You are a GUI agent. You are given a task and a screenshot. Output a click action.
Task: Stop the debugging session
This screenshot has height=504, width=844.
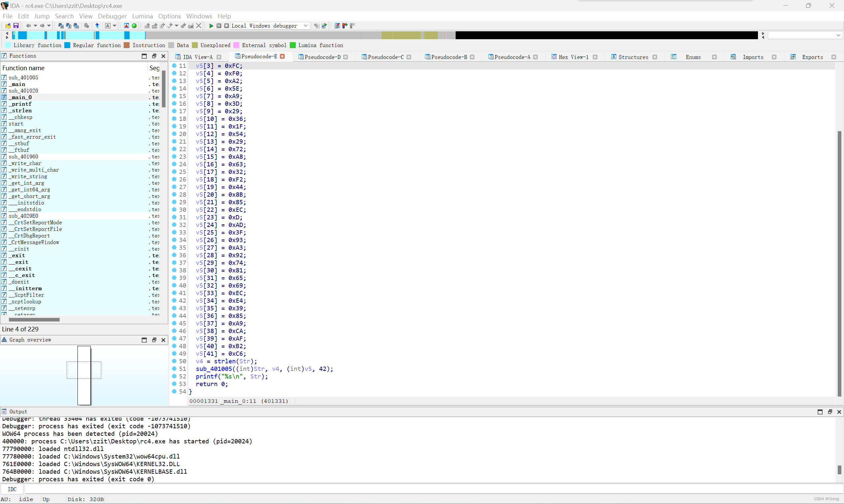pyautogui.click(x=226, y=25)
